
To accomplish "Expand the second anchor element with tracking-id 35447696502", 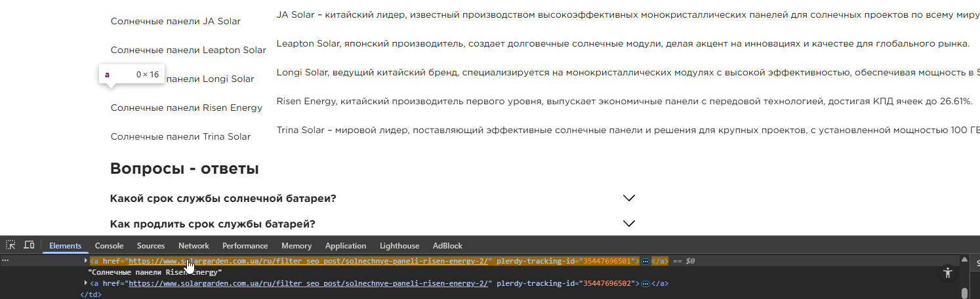I will tap(86, 283).
